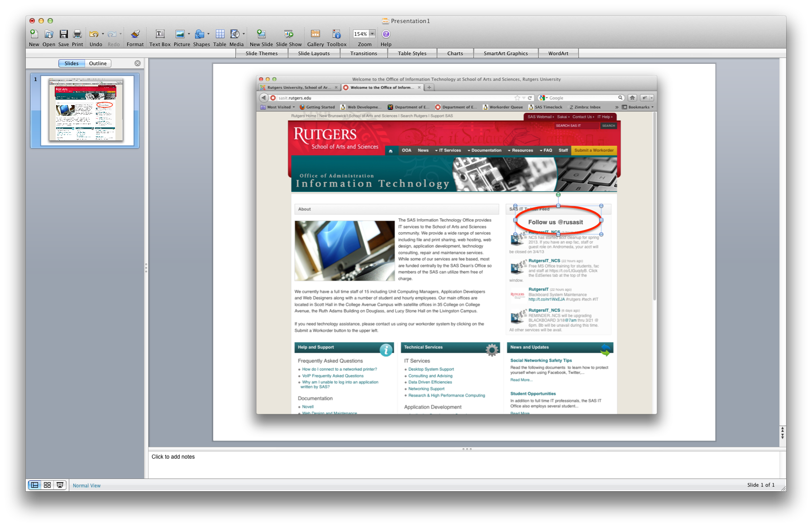Switch pane to Outline segment
This screenshot has width=812, height=527.
(x=98, y=63)
